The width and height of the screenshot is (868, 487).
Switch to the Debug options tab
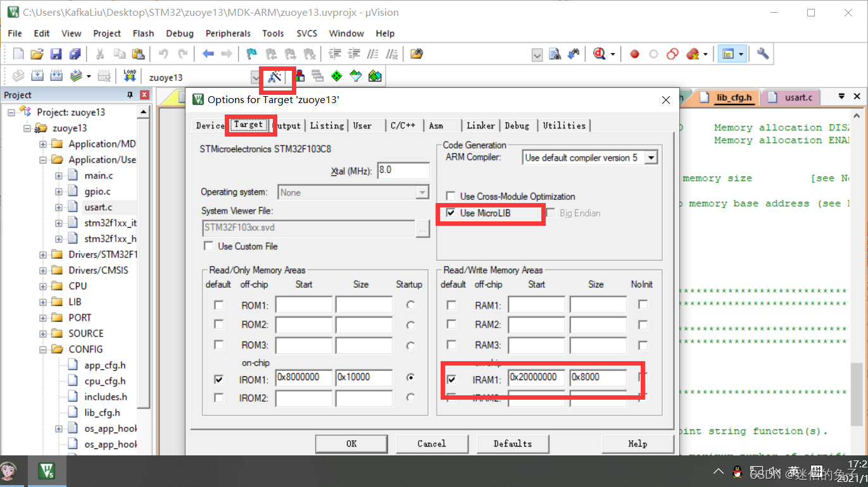[517, 125]
